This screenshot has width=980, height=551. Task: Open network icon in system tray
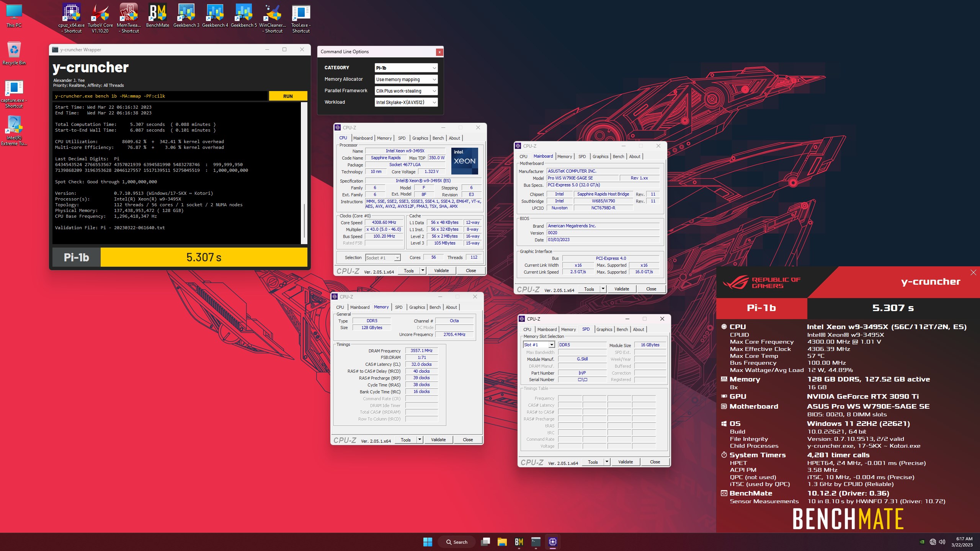(933, 542)
